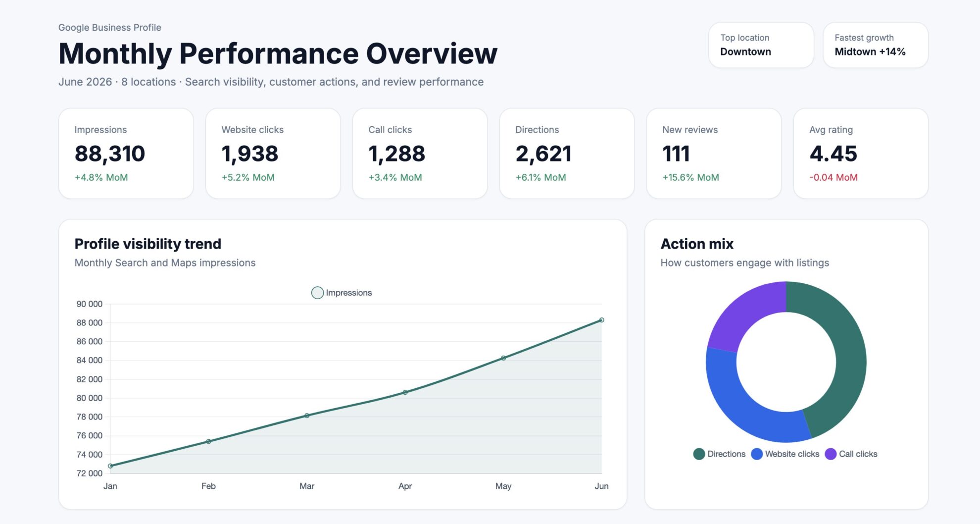This screenshot has width=980, height=524.
Task: Toggle the Directions legend swatch in Action mix
Action: pos(699,454)
